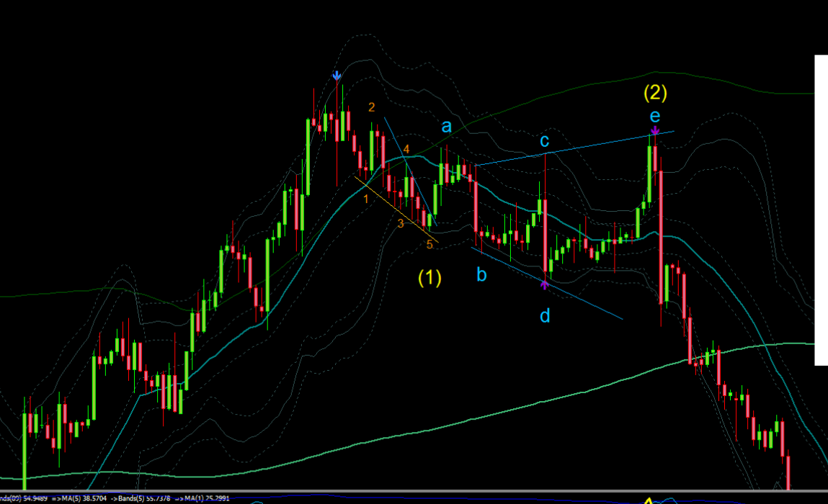Click the blue wave label 'c'

tap(544, 141)
